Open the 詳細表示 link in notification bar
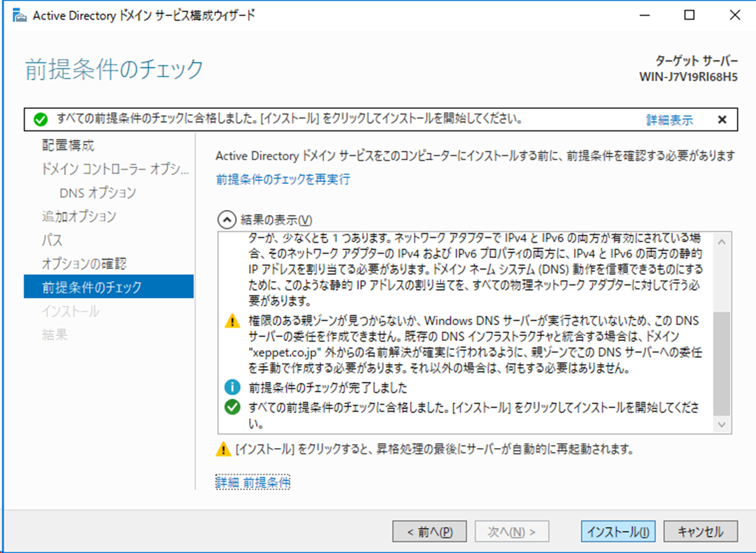Screen dimensions: 756x553 tap(669, 120)
